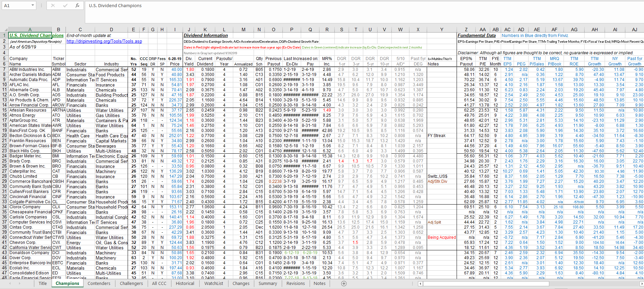
Task: Click the horizontal scrollbar thumb
Action: pyautogui.click(x=485, y=284)
